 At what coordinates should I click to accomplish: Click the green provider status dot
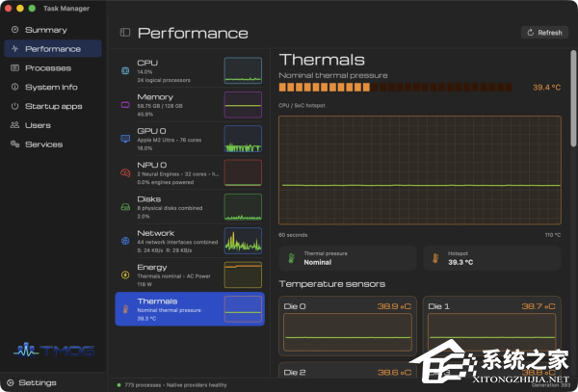[118, 385]
